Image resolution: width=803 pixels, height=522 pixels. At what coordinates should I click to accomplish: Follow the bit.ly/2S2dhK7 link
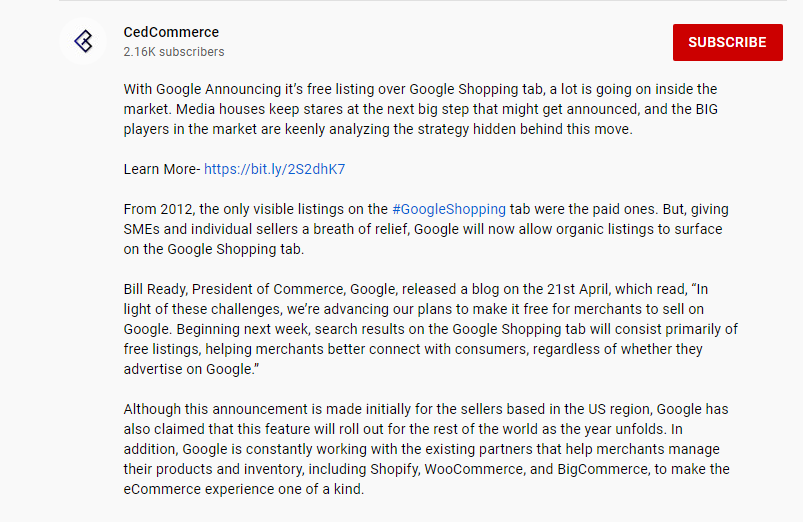point(274,169)
